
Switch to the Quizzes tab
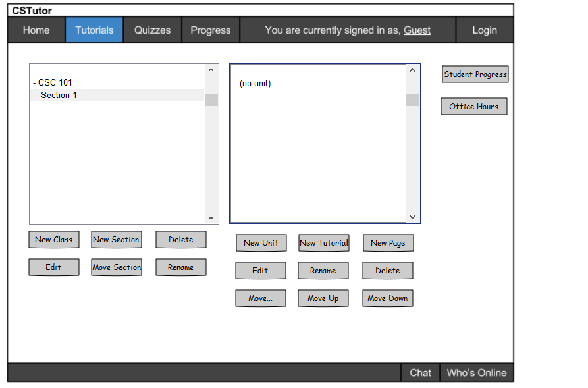point(152,30)
